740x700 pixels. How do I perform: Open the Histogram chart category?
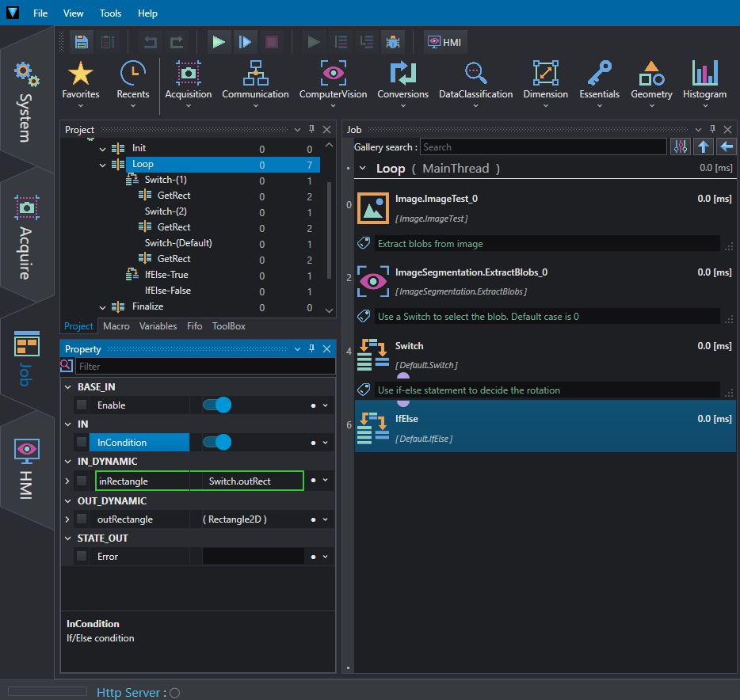pos(704,84)
